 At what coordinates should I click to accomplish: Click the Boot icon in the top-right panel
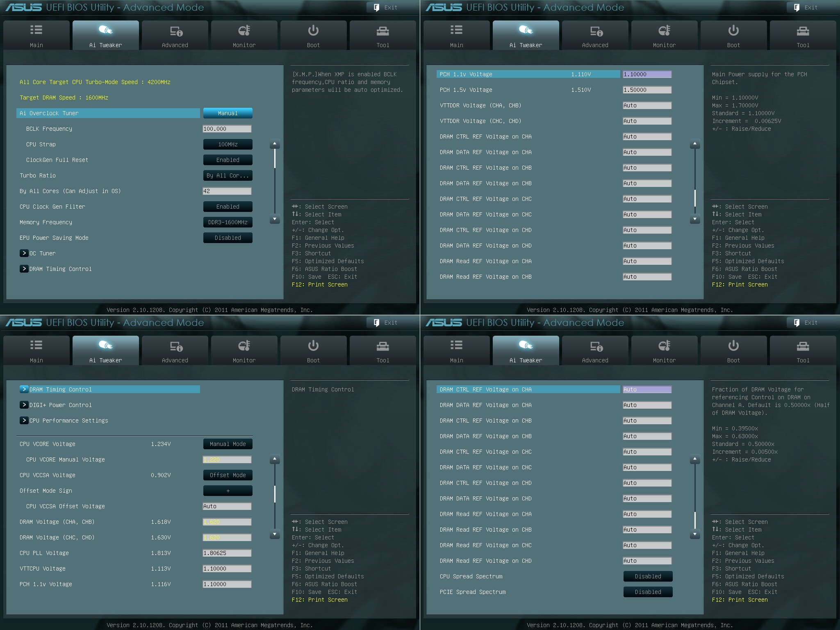tap(733, 30)
